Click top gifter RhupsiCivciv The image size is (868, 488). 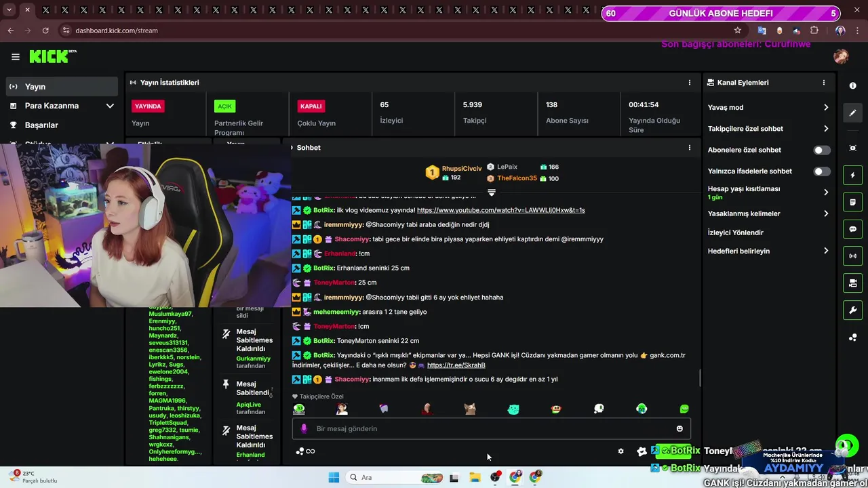pyautogui.click(x=462, y=168)
